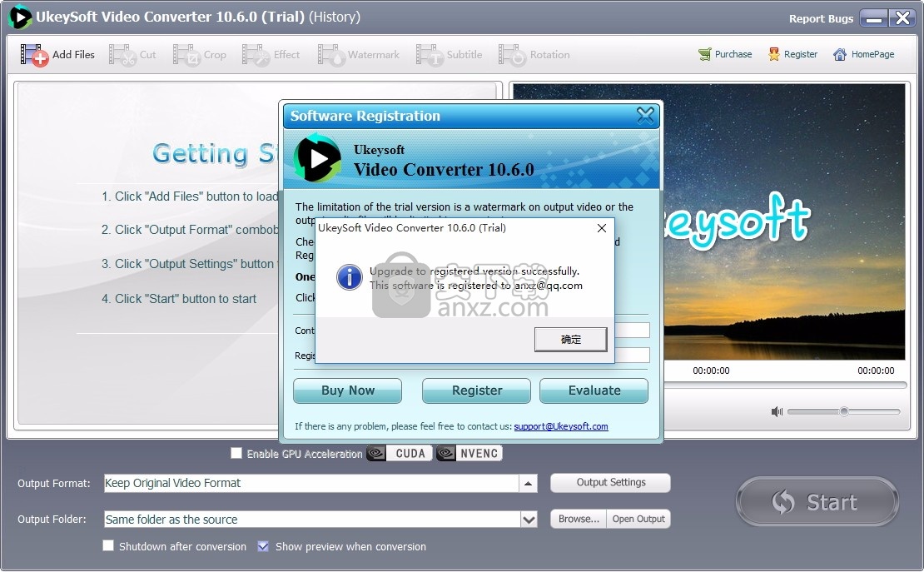Uncheck Show preview when conversion
Image resolution: width=924 pixels, height=572 pixels.
[x=263, y=547]
